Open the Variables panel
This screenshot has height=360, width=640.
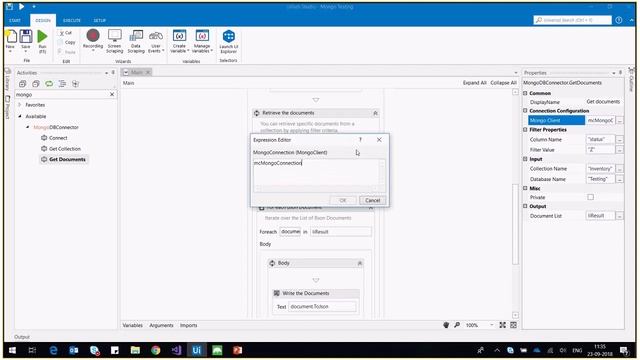click(x=133, y=325)
